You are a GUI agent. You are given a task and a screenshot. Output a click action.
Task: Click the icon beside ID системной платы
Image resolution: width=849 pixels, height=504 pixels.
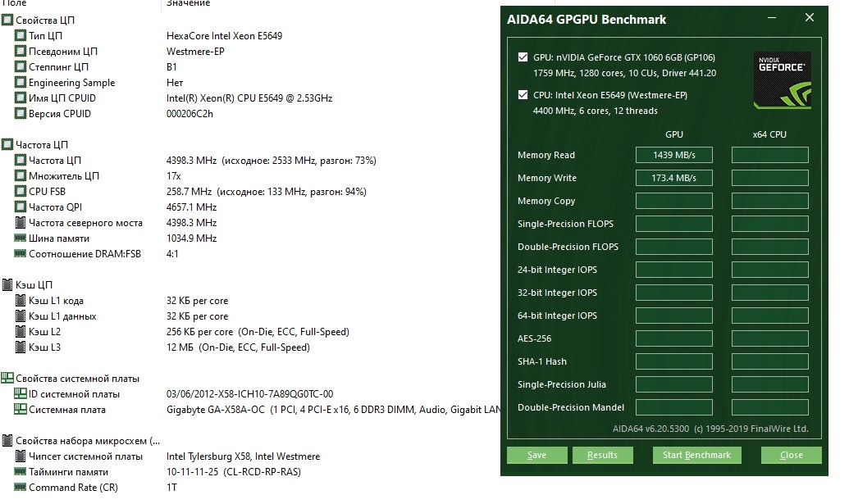(20, 393)
